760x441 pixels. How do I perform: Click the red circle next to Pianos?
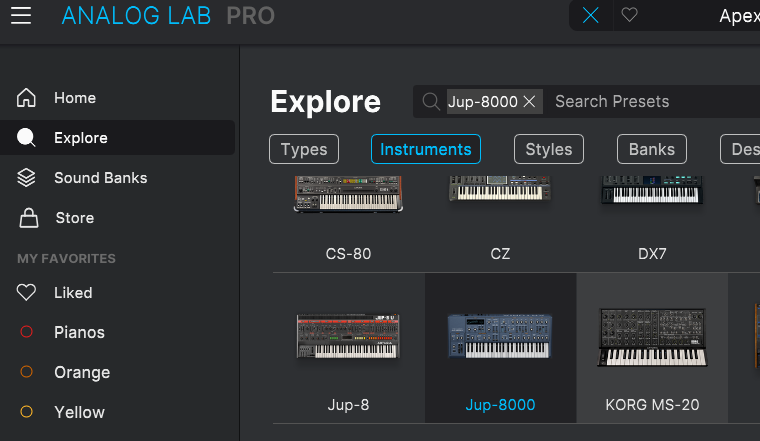(x=26, y=332)
